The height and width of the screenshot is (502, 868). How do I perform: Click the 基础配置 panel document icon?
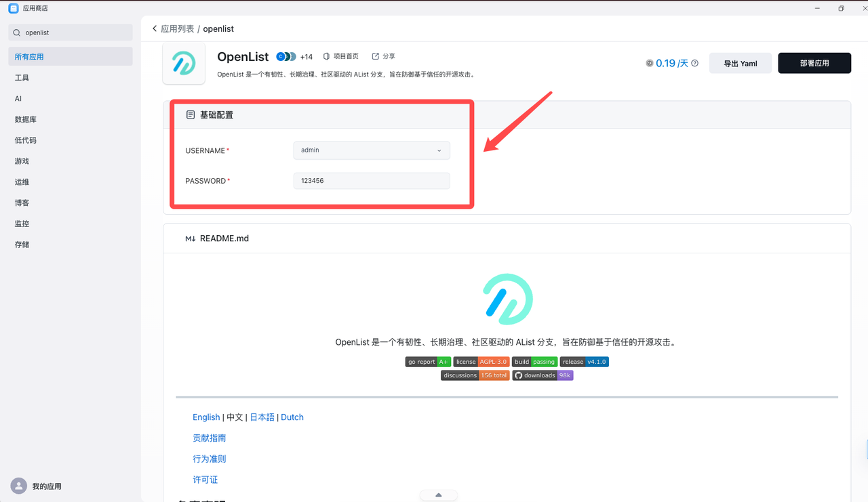(191, 114)
